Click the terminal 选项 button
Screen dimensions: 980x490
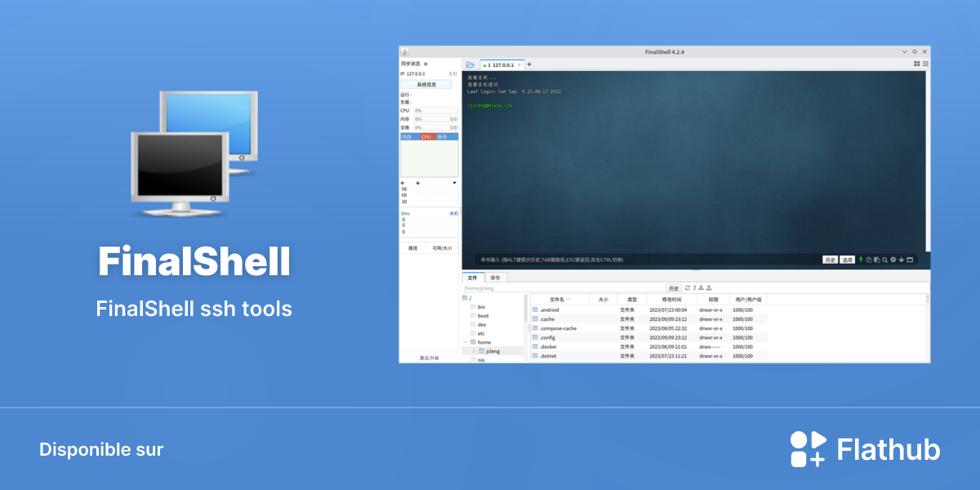point(848,260)
